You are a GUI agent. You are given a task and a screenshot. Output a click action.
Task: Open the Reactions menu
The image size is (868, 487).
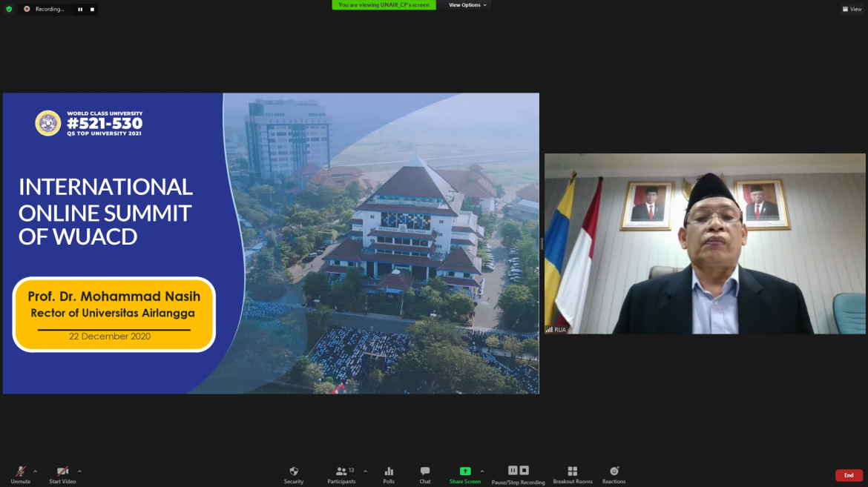tap(614, 475)
